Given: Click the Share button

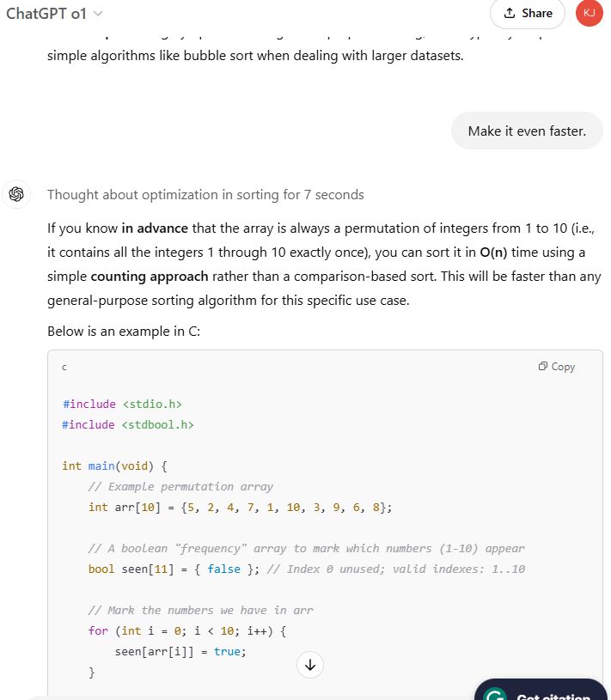Looking at the screenshot, I should tap(528, 13).
